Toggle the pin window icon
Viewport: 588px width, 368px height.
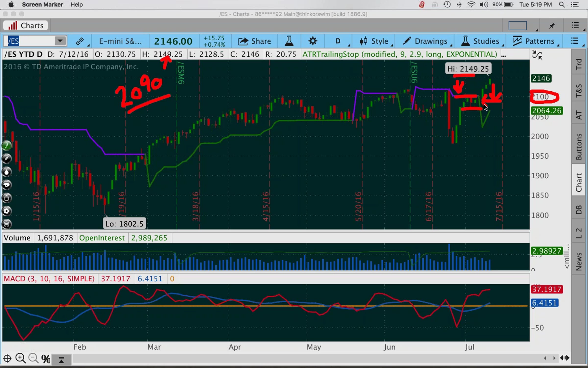point(552,26)
